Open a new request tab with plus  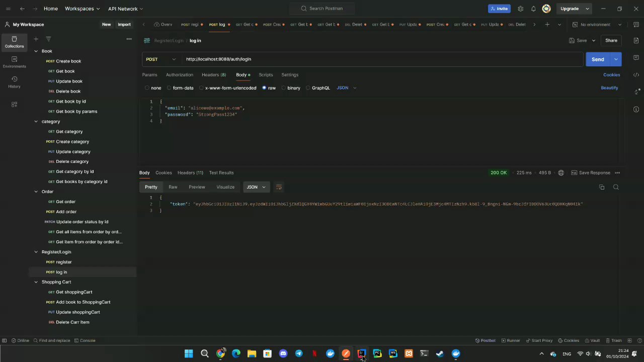(547, 24)
